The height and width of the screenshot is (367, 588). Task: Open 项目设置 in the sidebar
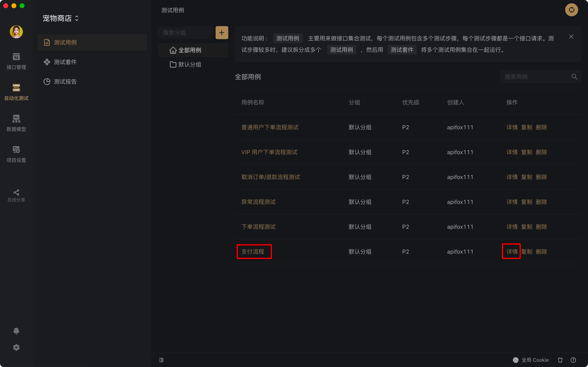click(x=16, y=154)
